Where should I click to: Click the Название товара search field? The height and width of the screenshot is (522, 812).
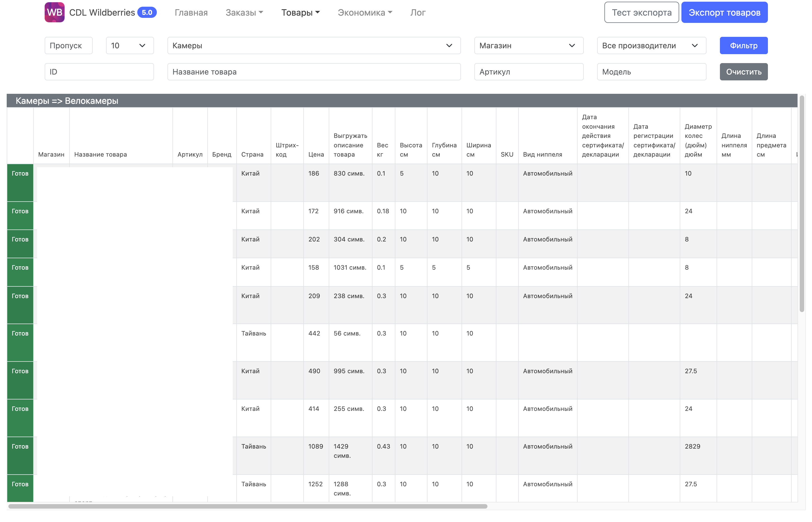point(314,72)
